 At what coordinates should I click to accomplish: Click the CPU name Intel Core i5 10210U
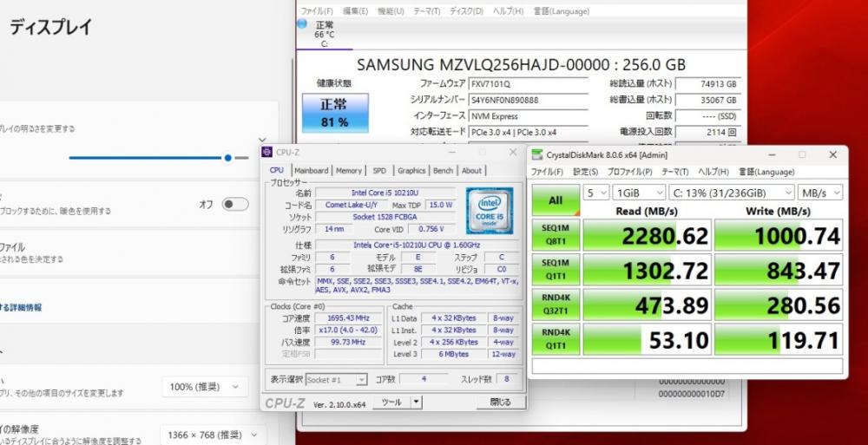(385, 193)
